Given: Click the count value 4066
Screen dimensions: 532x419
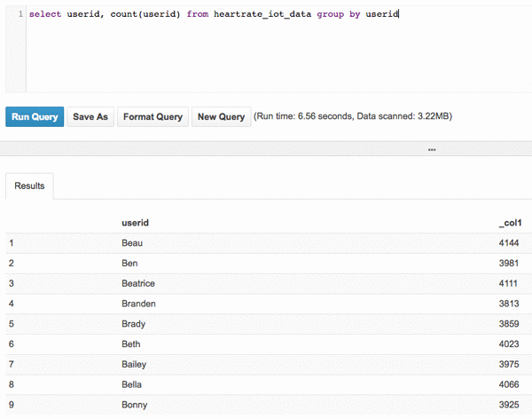Looking at the screenshot, I should [x=509, y=384].
